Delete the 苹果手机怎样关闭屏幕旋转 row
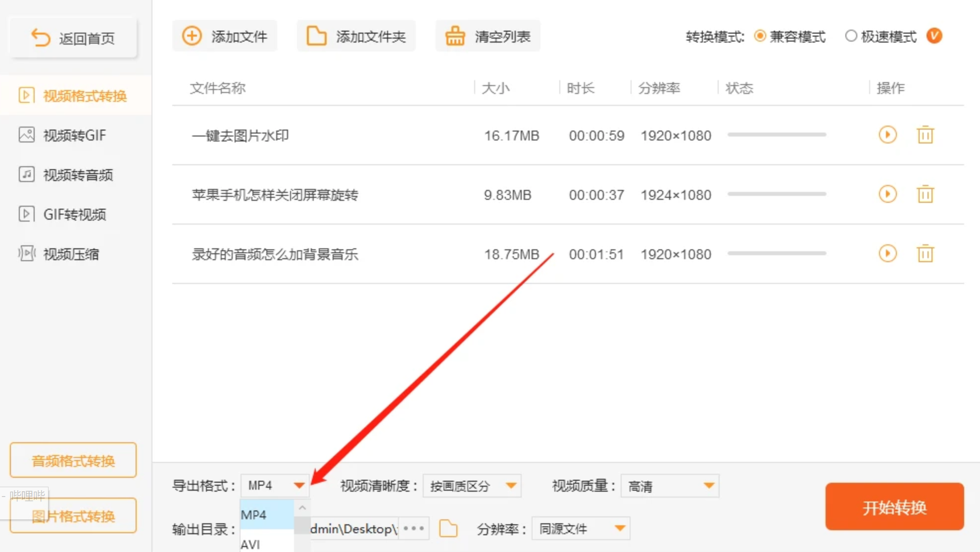 [x=925, y=194]
